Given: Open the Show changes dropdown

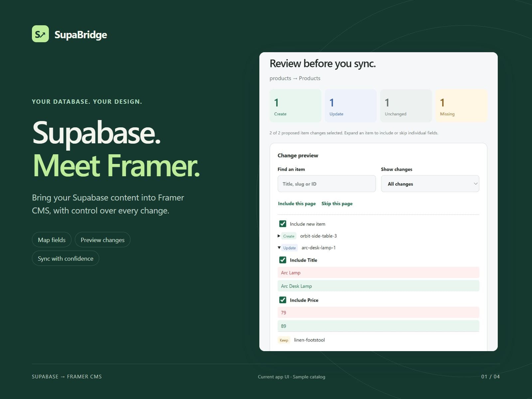Looking at the screenshot, I should tap(430, 184).
